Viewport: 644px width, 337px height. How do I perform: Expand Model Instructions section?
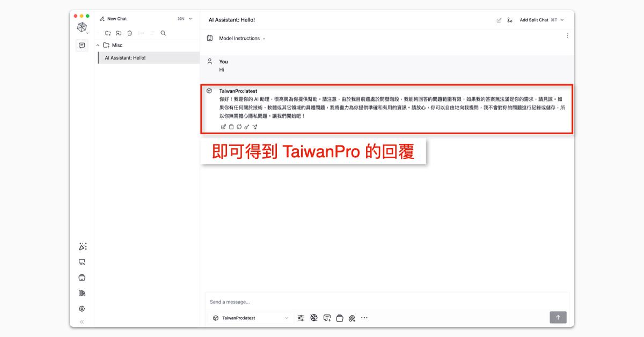tap(242, 39)
